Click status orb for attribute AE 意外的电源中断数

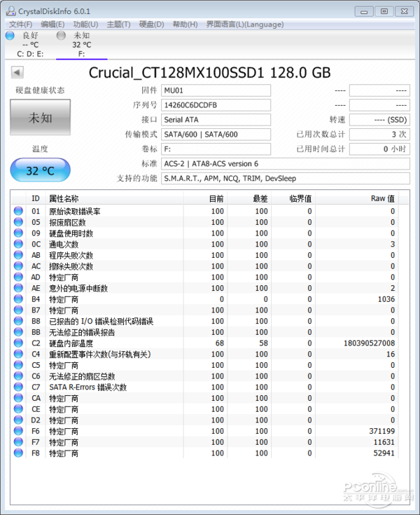coord(18,288)
